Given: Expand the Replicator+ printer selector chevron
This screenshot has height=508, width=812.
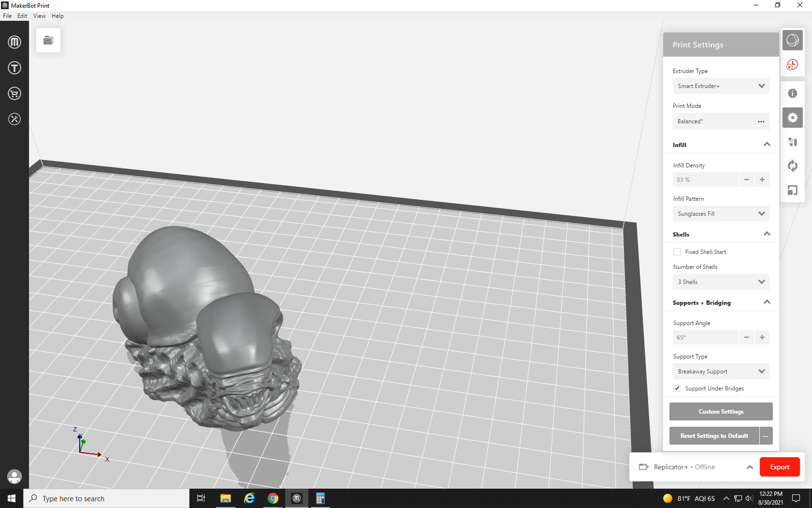Looking at the screenshot, I should coord(750,467).
